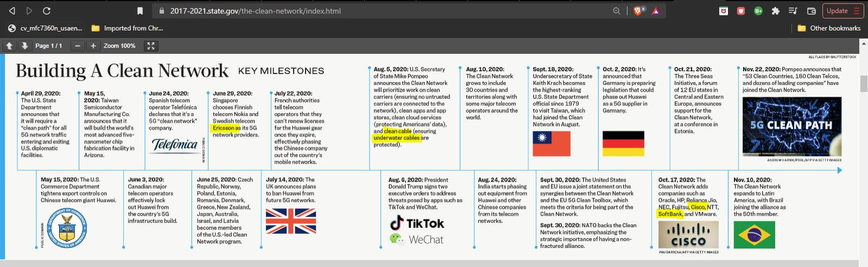Click the 'July 22, 2020:' milestone date
The height and width of the screenshot is (267, 868).
pyautogui.click(x=293, y=94)
